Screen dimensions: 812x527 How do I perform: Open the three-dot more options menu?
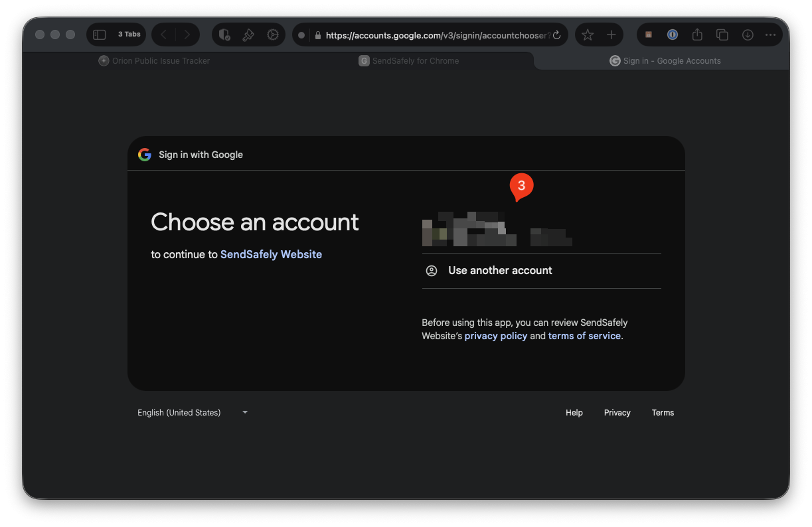(770, 35)
